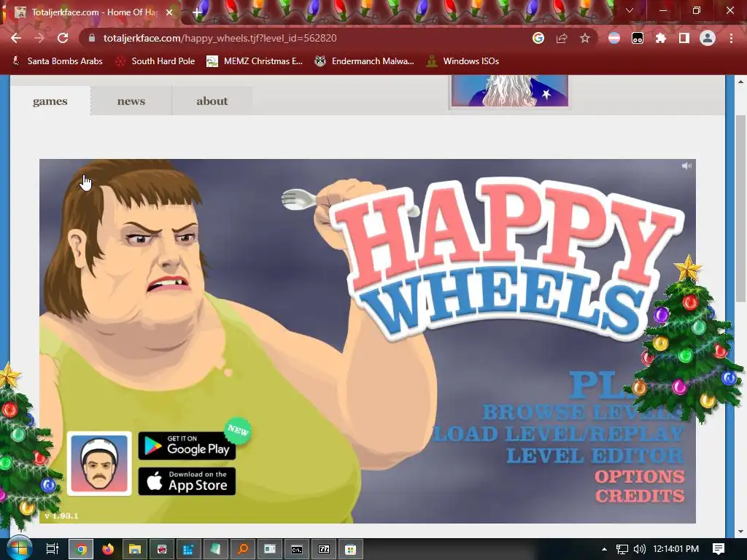Open the Chrome profile avatar
This screenshot has height=560, width=747.
pyautogui.click(x=708, y=38)
